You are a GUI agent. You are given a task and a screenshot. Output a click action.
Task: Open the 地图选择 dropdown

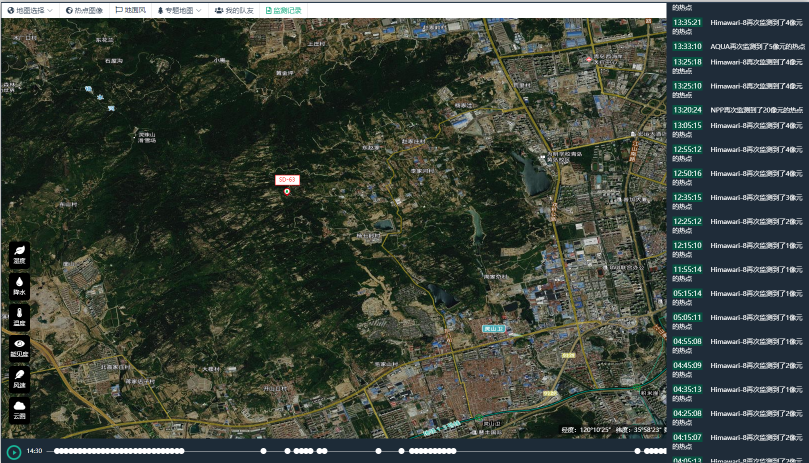click(31, 10)
